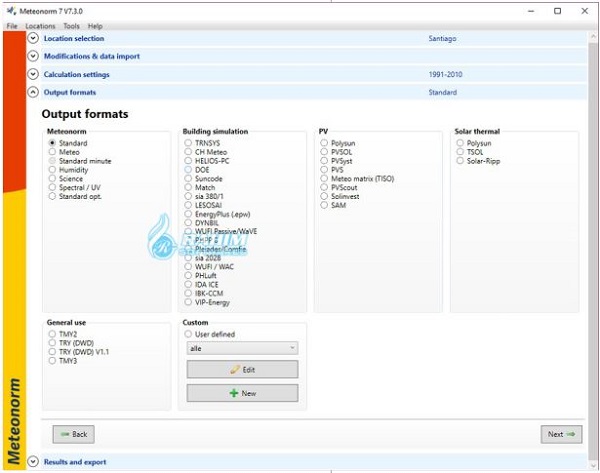Open the Location selection header link
Viewport: 600px width, 473px height.
tap(74, 38)
